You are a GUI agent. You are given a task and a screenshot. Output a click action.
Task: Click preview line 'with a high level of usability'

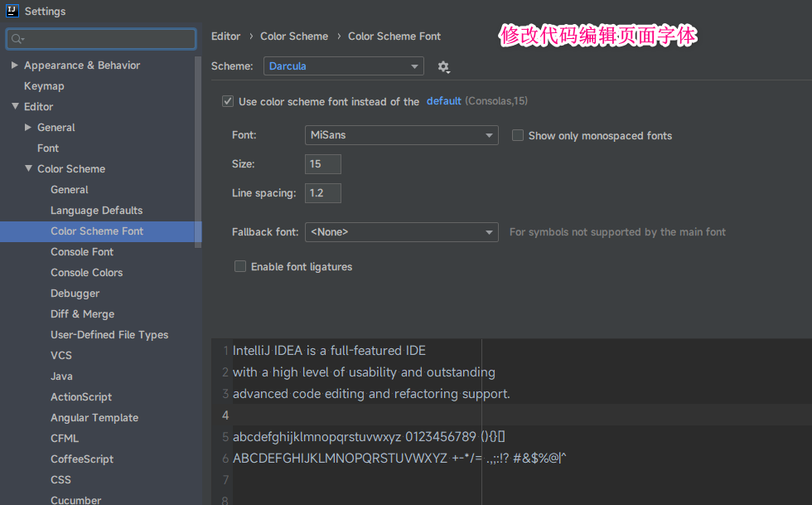click(364, 372)
